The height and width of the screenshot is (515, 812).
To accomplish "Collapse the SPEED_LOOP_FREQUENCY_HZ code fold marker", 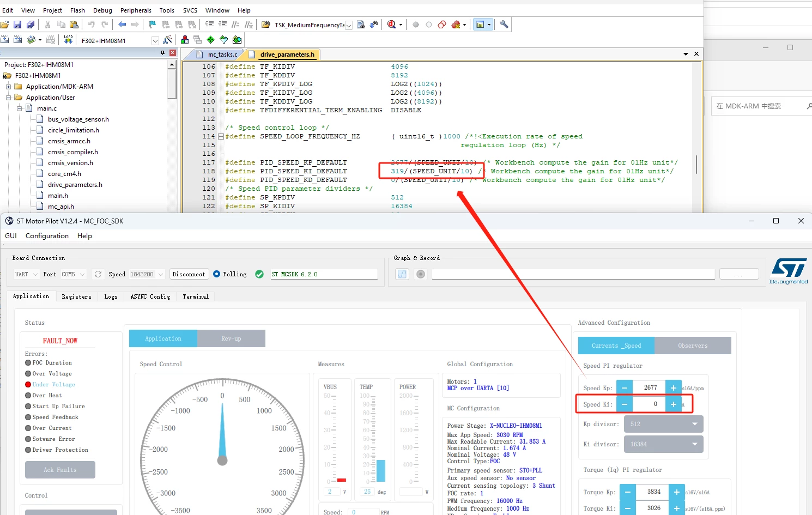I will coord(221,137).
